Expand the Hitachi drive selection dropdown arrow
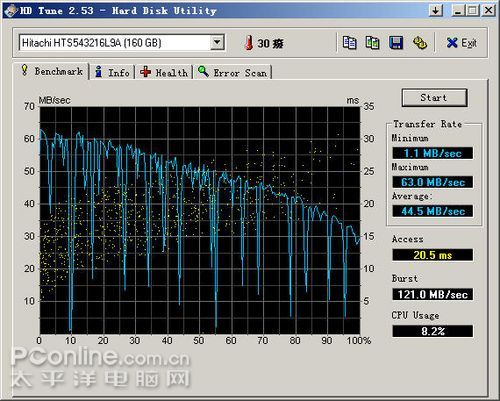Viewport: 500px width, 401px height. [217, 43]
